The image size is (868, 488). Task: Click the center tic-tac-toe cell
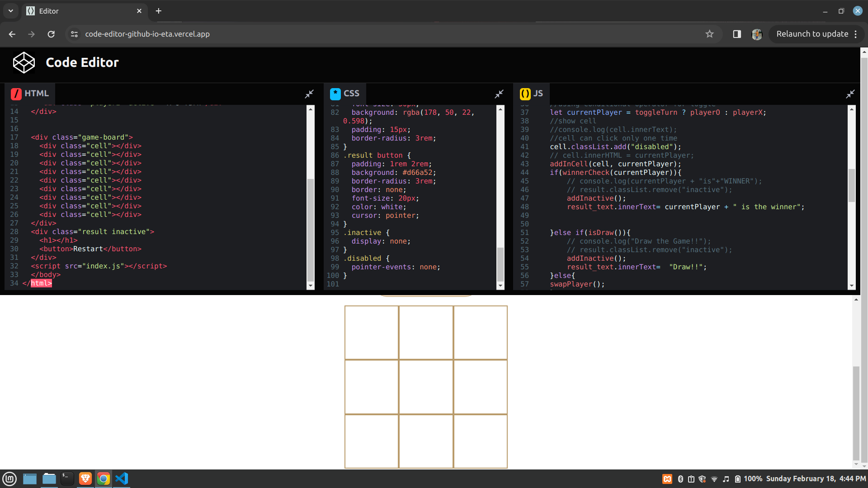[426, 387]
